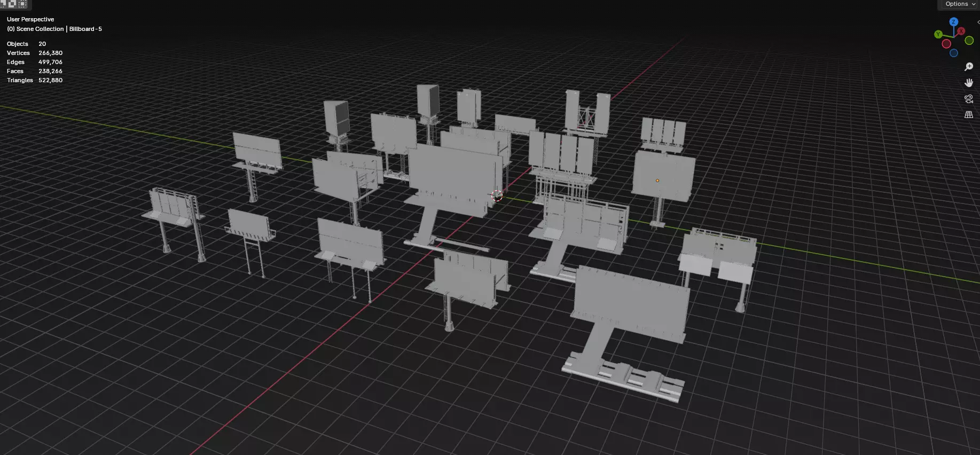Click the "Edges 499,706" statistic

click(35, 62)
